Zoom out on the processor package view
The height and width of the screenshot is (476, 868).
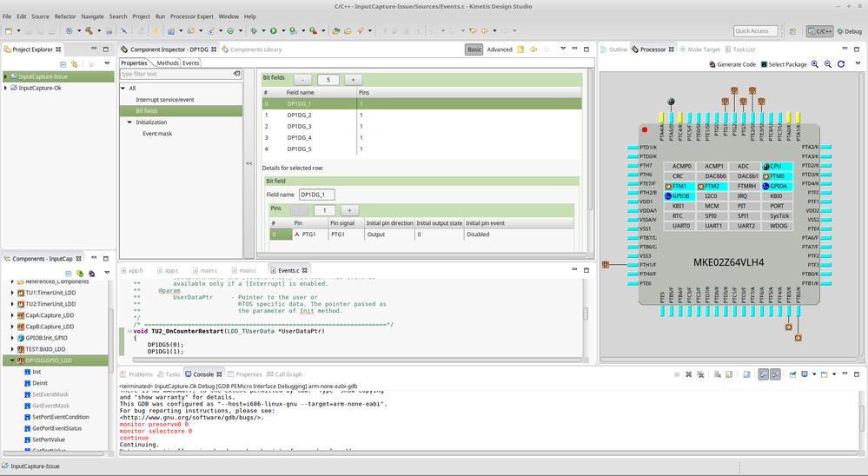point(828,64)
